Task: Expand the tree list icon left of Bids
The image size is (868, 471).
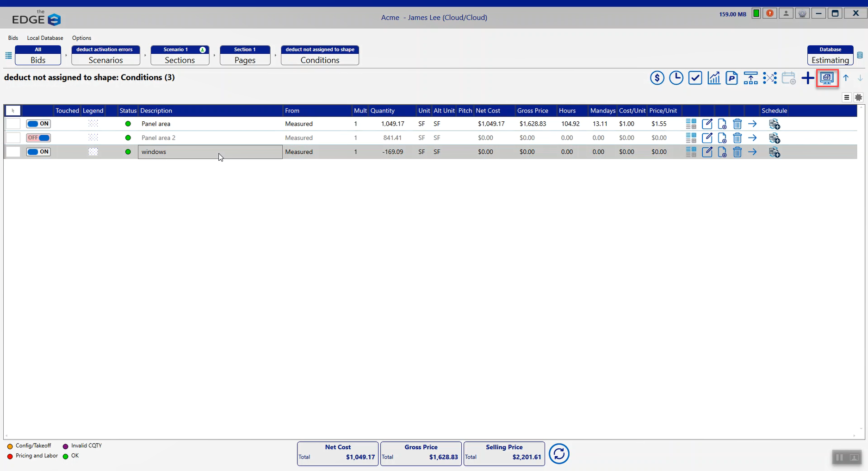Action: pyautogui.click(x=8, y=56)
